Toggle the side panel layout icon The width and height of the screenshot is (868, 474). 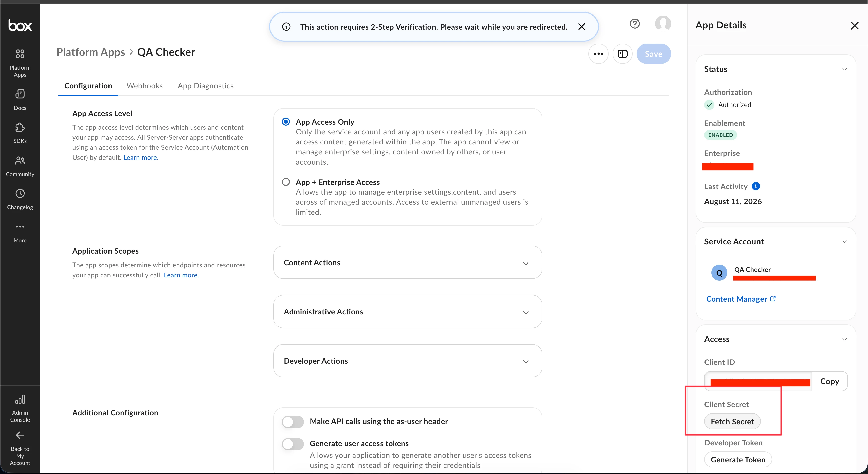coord(622,54)
